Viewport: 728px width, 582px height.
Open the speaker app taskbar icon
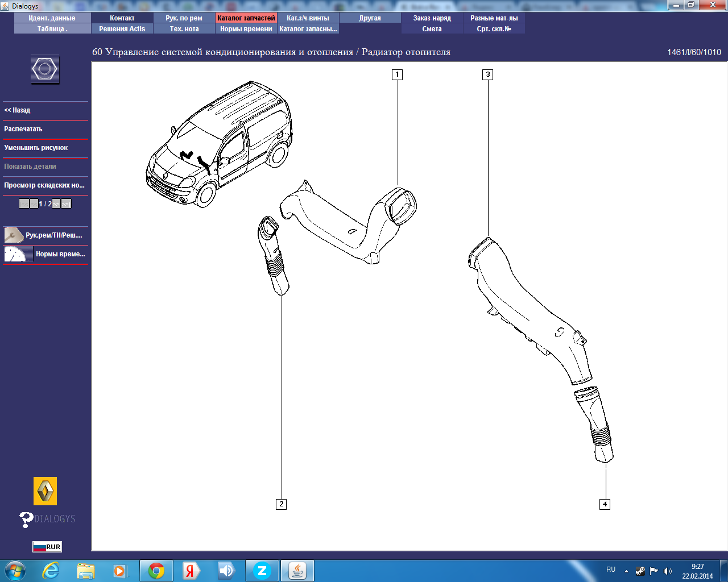tap(227, 571)
